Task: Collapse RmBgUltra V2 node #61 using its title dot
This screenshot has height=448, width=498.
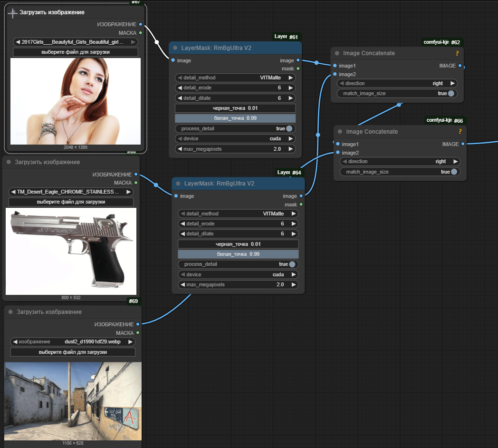Action: coord(175,48)
